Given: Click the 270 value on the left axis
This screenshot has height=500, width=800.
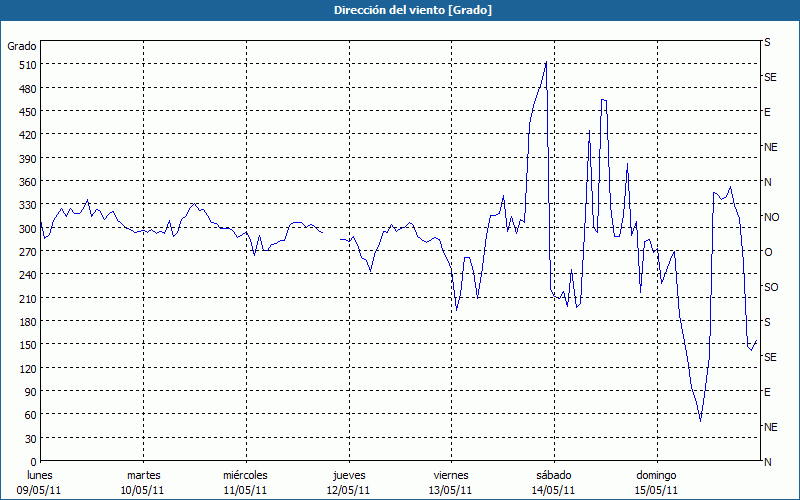Looking at the screenshot, I should click(28, 252).
